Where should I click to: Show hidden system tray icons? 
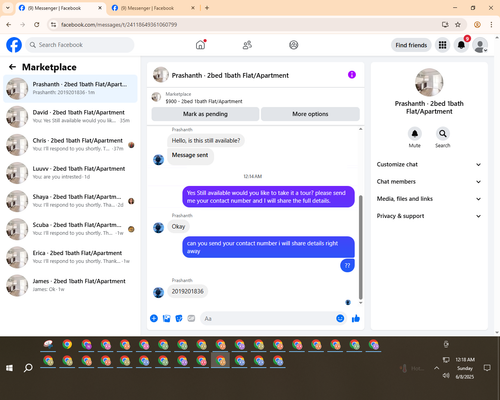click(436, 368)
